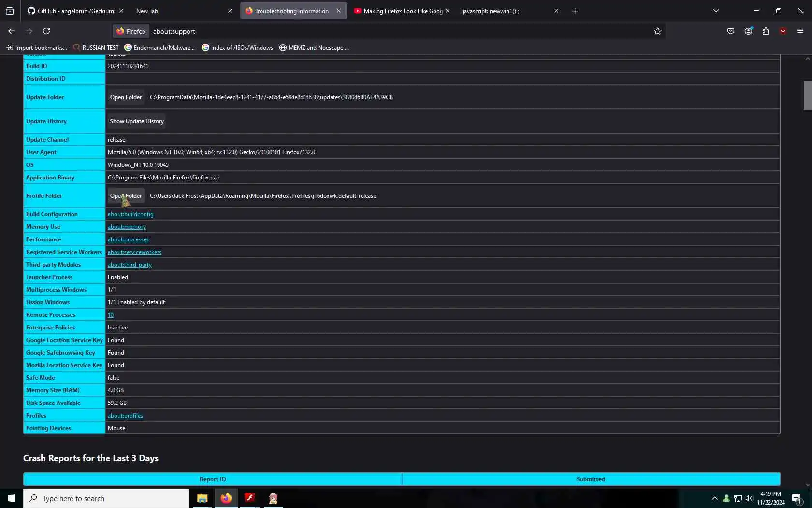812x508 pixels.
Task: Close the Making Firefox Look Like Google tab
Action: [x=448, y=11]
